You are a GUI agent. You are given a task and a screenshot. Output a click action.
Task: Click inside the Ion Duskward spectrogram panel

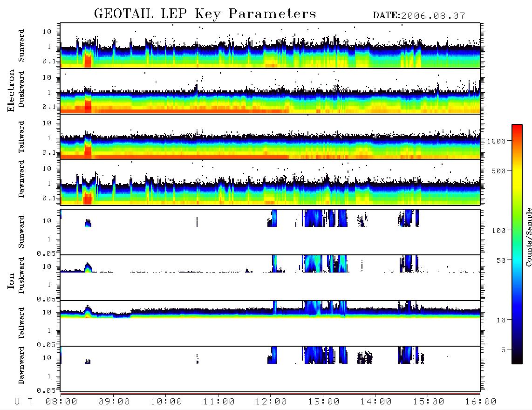(x=270, y=278)
